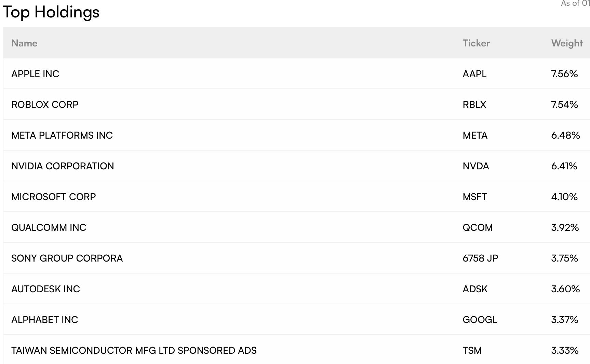
Task: Click the TSM ticker symbol
Action: click(x=472, y=350)
